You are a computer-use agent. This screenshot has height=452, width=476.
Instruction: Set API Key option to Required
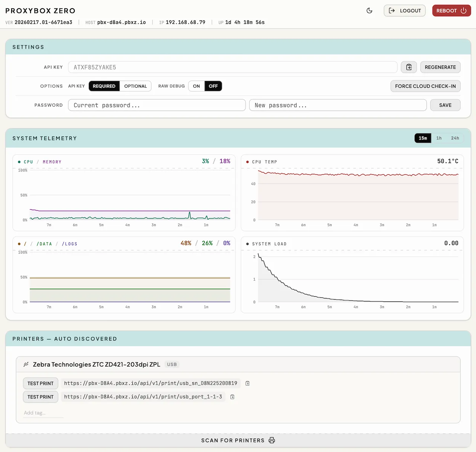click(x=104, y=86)
